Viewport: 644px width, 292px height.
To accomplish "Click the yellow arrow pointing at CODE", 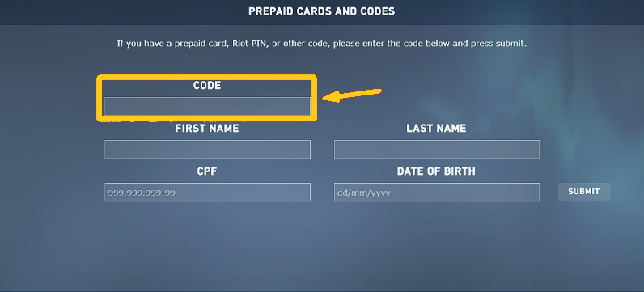I will 352,95.
